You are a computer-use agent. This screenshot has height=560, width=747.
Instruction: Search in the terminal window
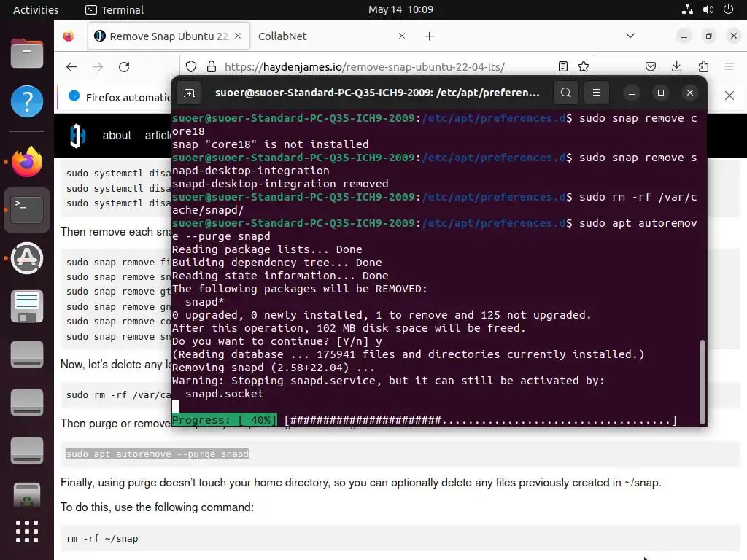tap(565, 93)
